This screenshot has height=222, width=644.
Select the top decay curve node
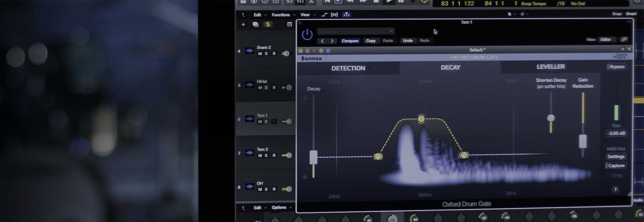(421, 119)
